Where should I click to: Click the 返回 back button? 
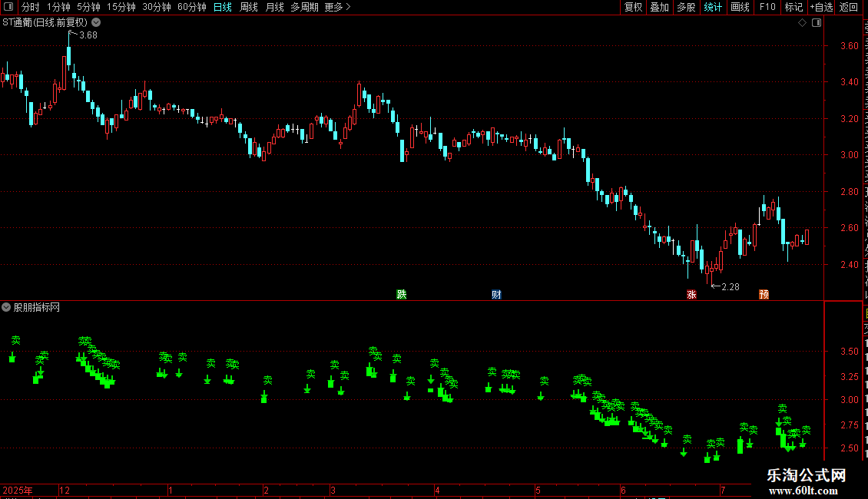click(848, 7)
